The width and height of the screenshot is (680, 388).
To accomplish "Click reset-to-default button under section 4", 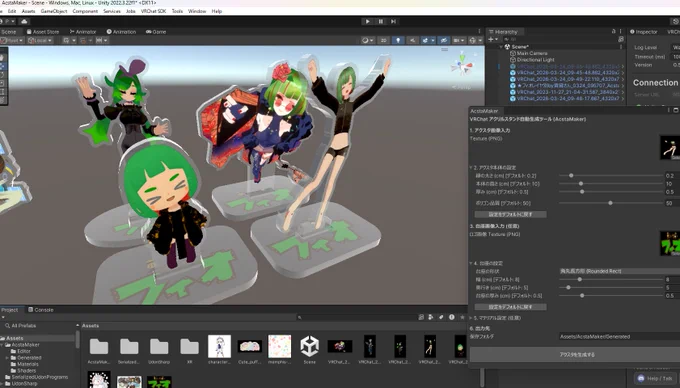I will pyautogui.click(x=510, y=307).
